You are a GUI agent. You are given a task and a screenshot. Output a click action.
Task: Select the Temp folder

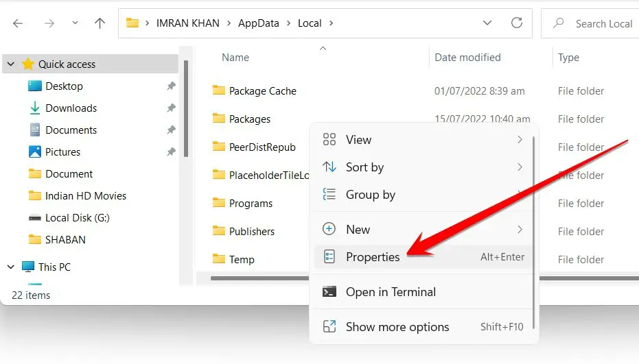[242, 260]
